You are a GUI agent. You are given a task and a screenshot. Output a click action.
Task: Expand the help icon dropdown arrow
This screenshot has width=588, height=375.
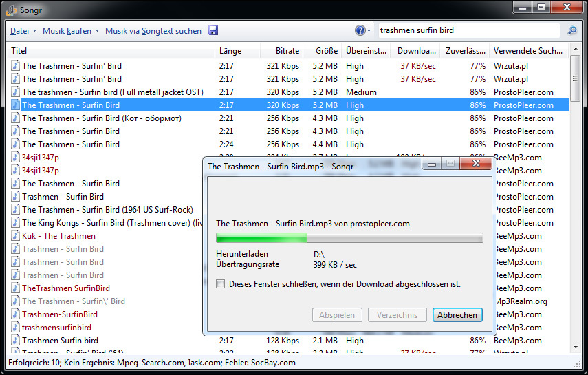[369, 31]
